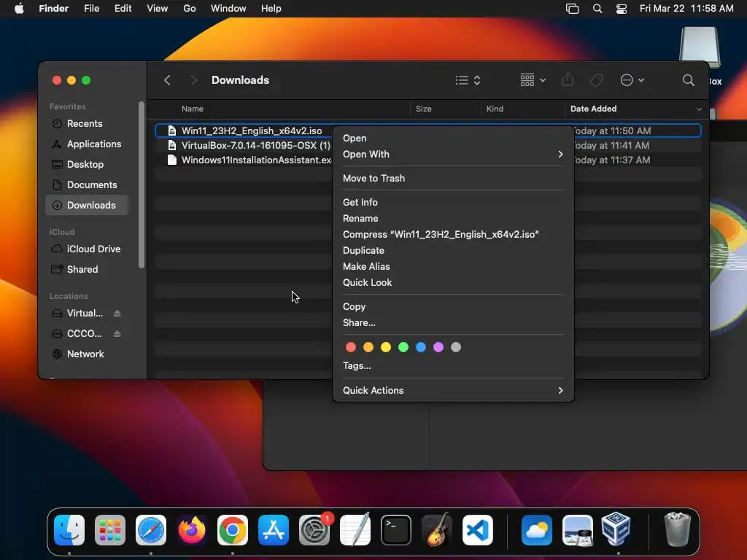The height and width of the screenshot is (560, 747).
Task: Sort by the Kind column header
Action: point(495,109)
